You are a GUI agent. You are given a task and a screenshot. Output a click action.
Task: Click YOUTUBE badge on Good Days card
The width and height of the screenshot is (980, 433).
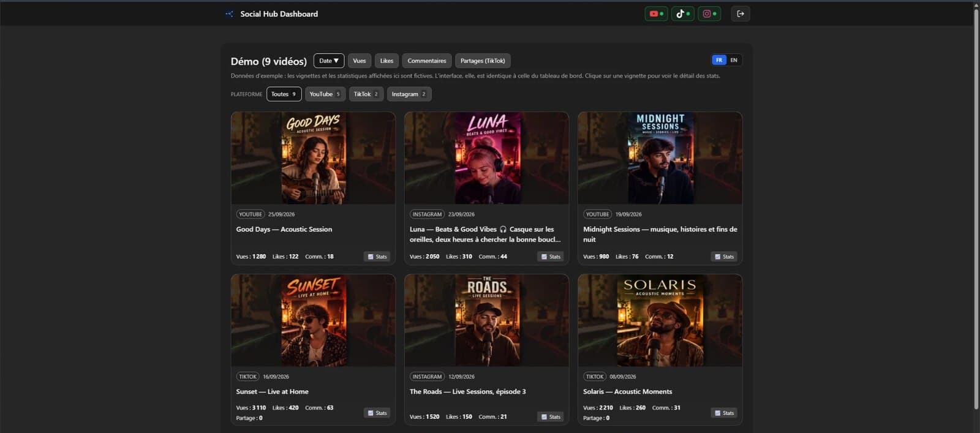pyautogui.click(x=251, y=214)
